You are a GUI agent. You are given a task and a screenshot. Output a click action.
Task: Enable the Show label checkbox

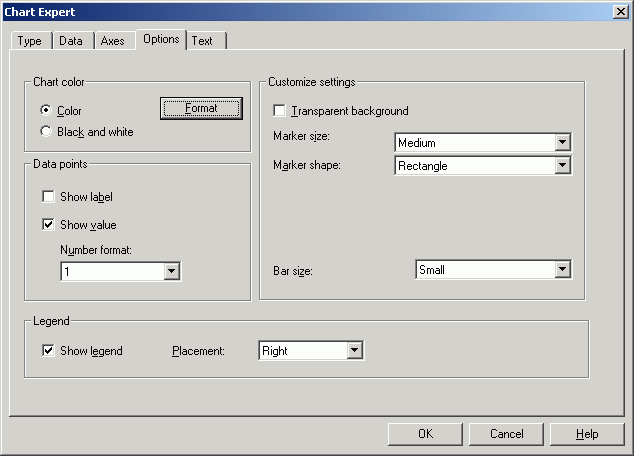click(x=48, y=196)
